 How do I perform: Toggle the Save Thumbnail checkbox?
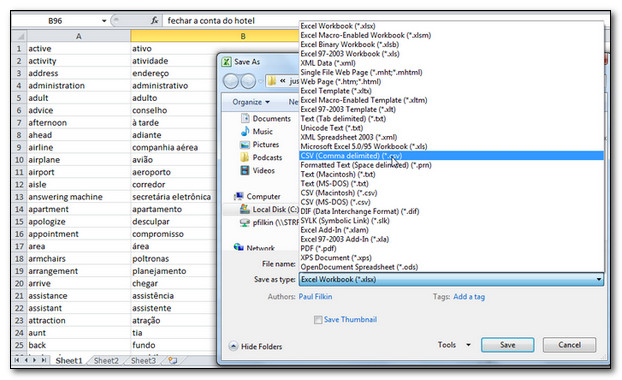point(318,319)
